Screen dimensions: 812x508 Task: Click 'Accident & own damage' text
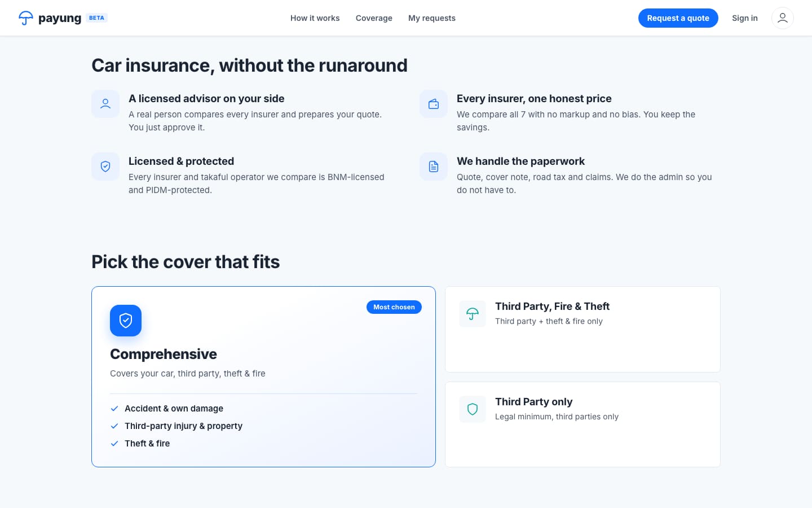pos(174,409)
